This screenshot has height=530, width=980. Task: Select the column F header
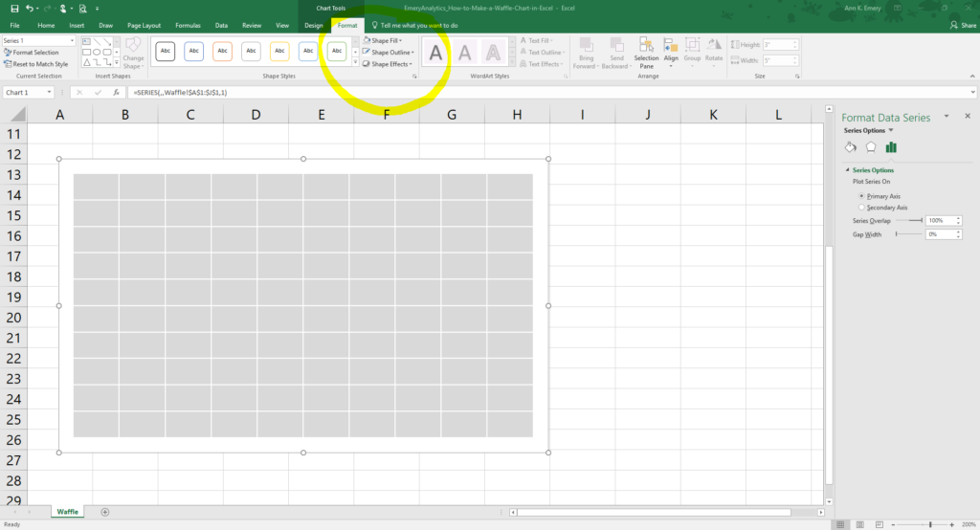click(387, 115)
